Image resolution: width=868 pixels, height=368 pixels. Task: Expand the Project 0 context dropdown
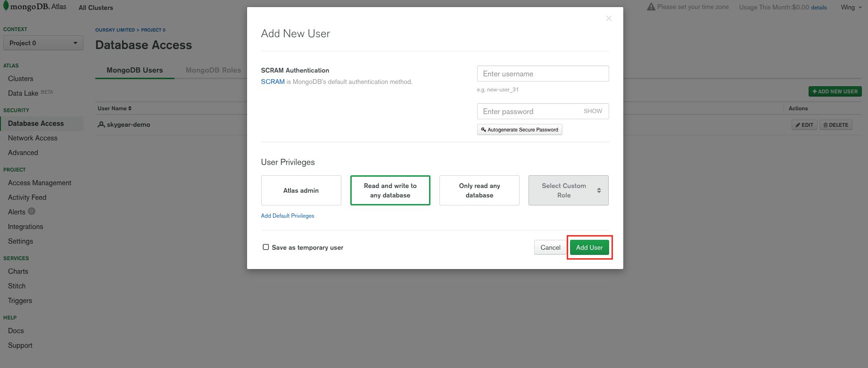[x=43, y=43]
